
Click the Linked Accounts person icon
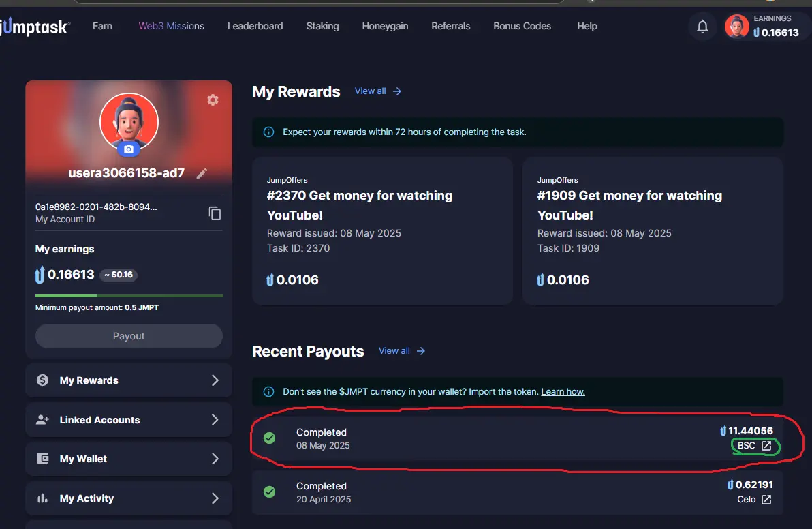click(x=42, y=420)
